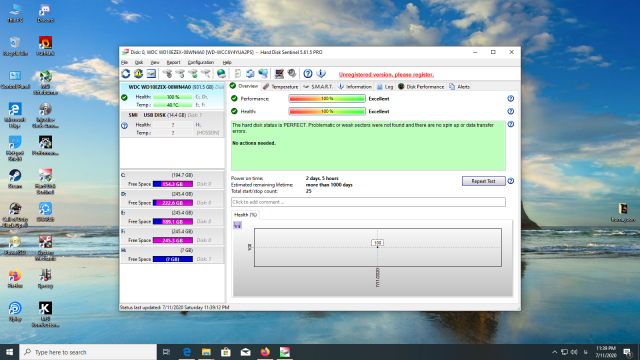Open Mail app from taskbar
Image resolution: width=640 pixels, height=360 pixels.
245,352
